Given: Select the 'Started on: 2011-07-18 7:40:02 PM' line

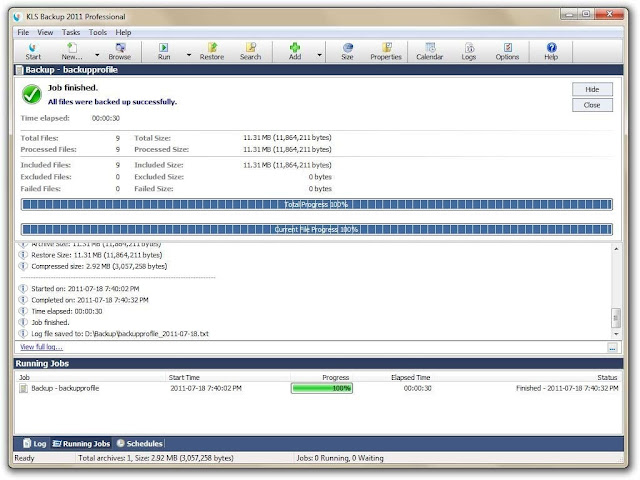Looking at the screenshot, I should 85,289.
